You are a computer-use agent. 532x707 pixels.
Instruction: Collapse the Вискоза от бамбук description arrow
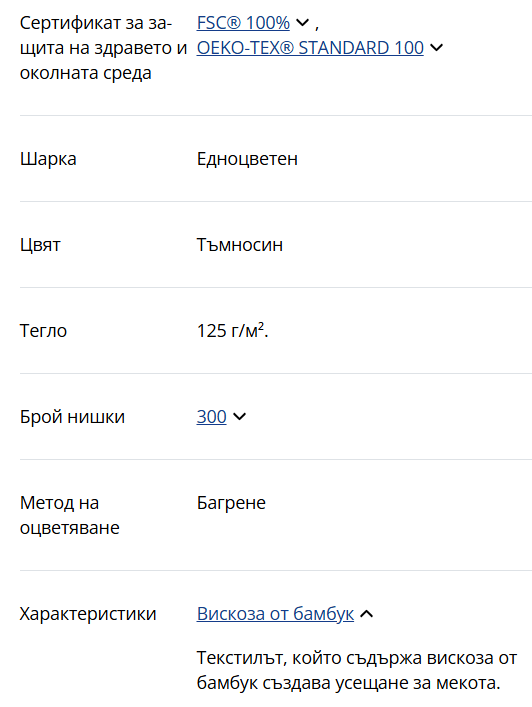367,614
